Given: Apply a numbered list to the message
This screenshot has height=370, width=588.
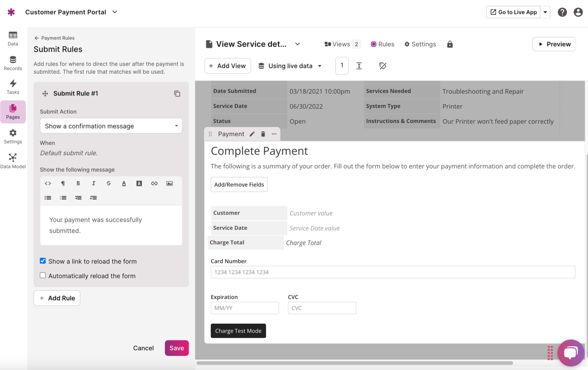Looking at the screenshot, I should tap(63, 198).
